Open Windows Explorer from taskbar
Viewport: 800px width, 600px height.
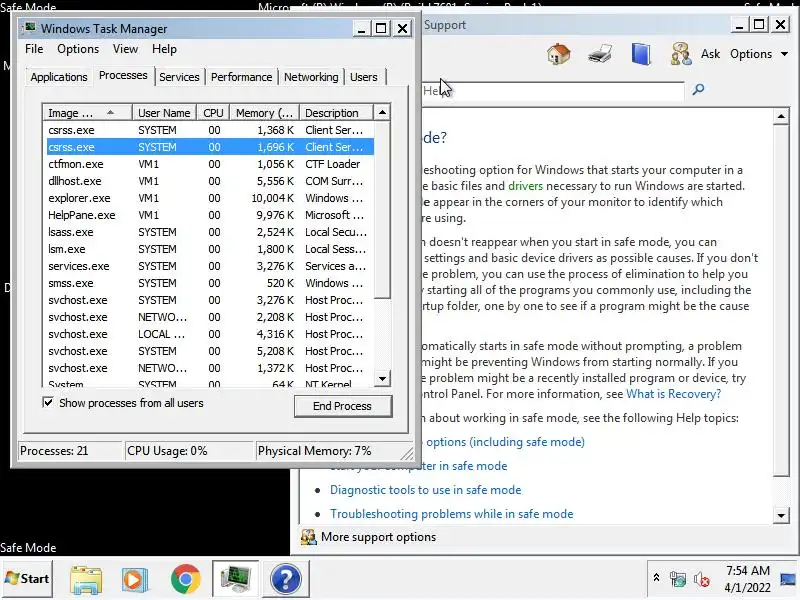click(86, 580)
